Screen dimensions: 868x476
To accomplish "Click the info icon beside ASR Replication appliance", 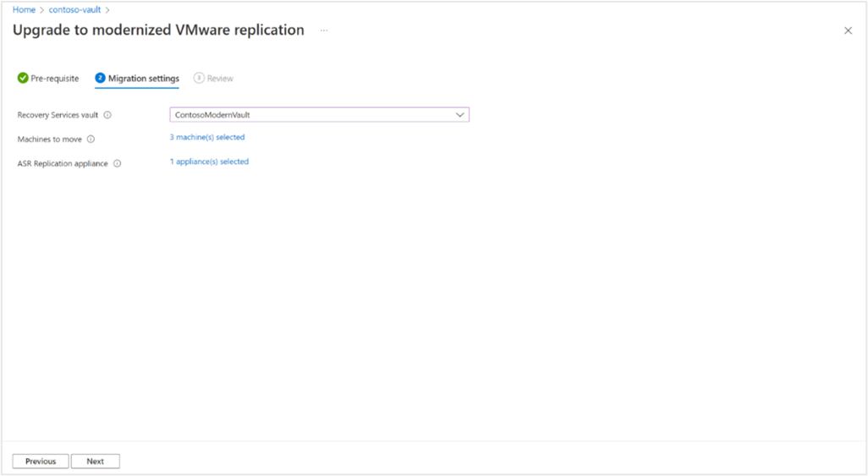I will [118, 164].
